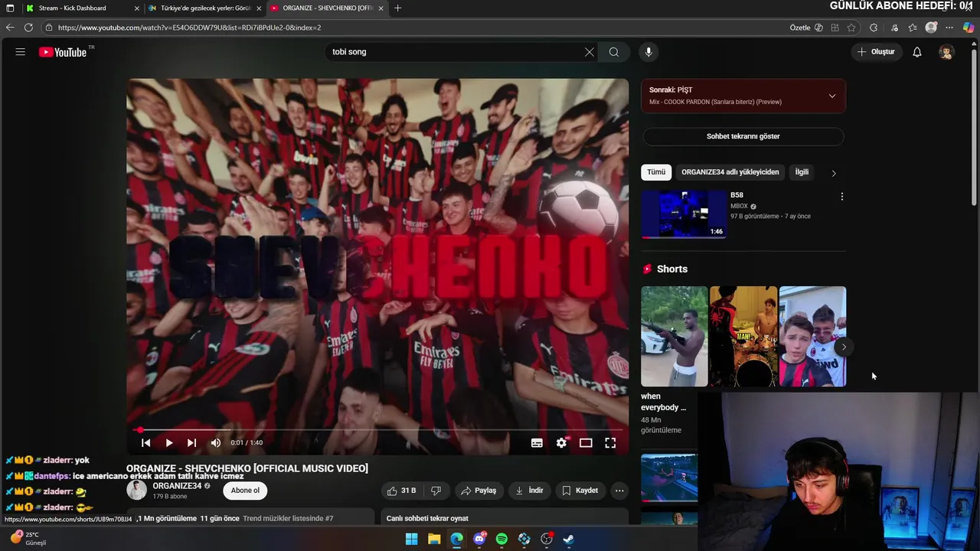Open the ORGANIZE34 channel avatar
Image resolution: width=980 pixels, height=551 pixels.
pos(136,491)
